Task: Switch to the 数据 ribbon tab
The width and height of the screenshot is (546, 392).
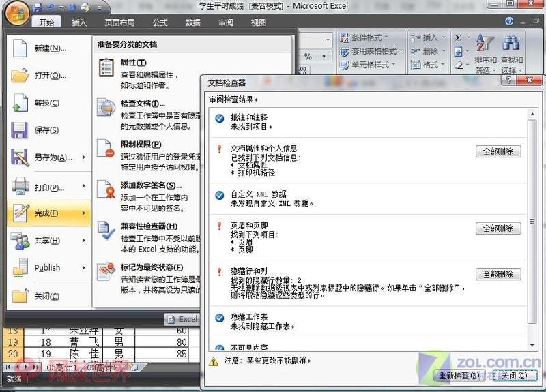Action: pyautogui.click(x=192, y=22)
